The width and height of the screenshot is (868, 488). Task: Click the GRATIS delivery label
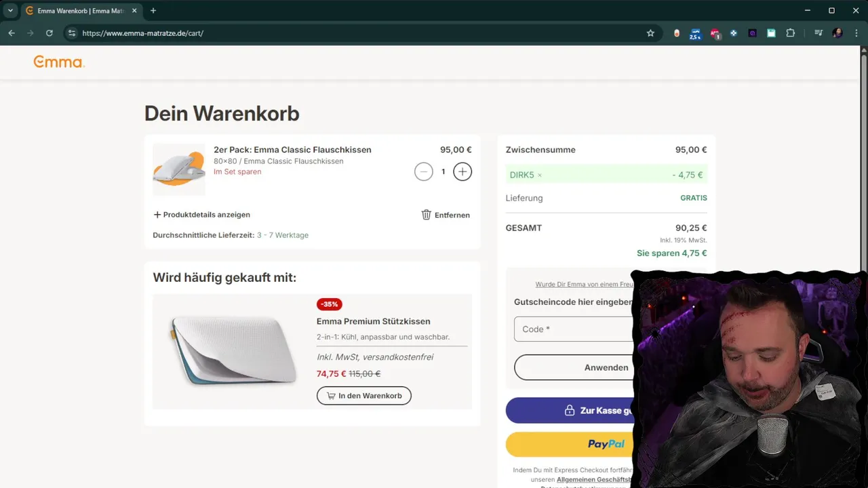(694, 198)
